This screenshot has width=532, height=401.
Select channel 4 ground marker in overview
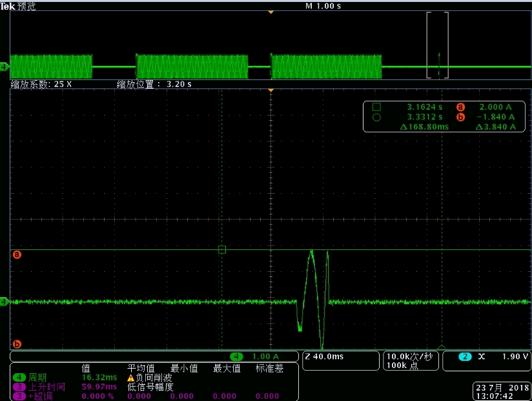[x=4, y=67]
